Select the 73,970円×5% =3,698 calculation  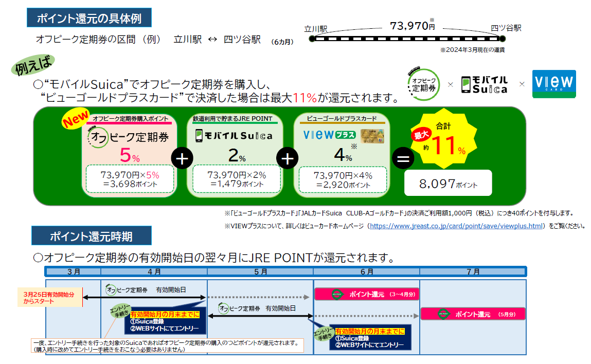130,179
